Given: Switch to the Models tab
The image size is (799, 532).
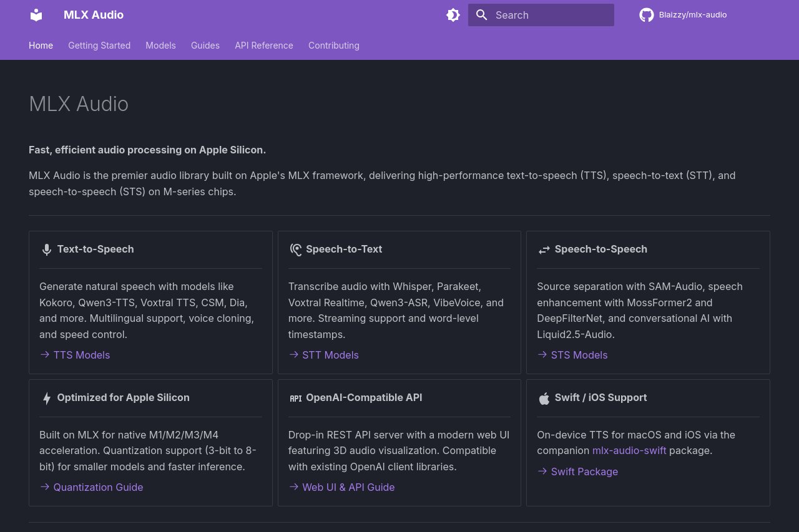Looking at the screenshot, I should 160,46.
